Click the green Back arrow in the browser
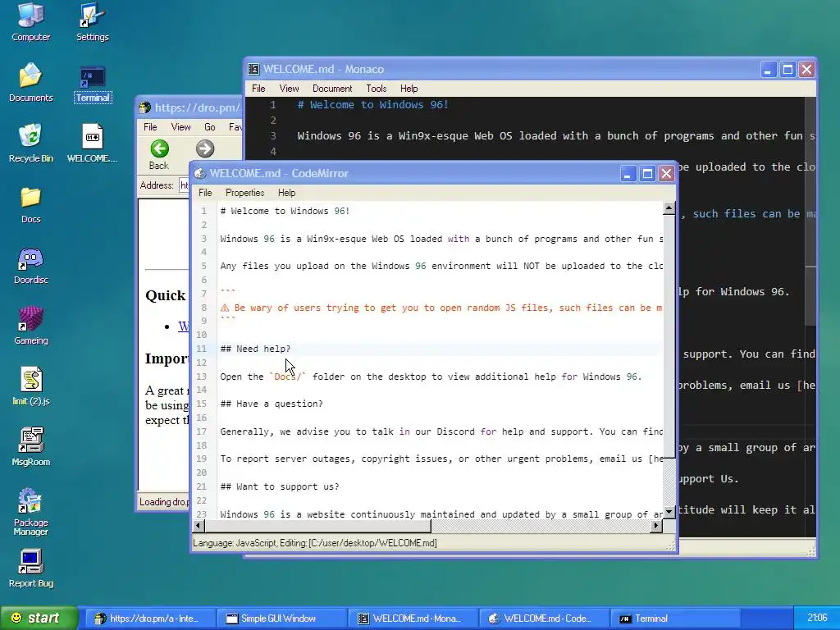 click(159, 149)
